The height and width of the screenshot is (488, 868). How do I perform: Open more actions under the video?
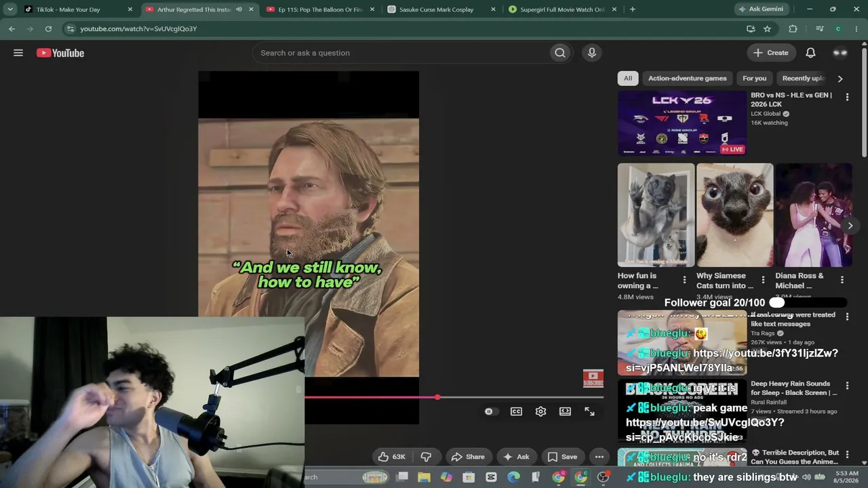pos(599,457)
